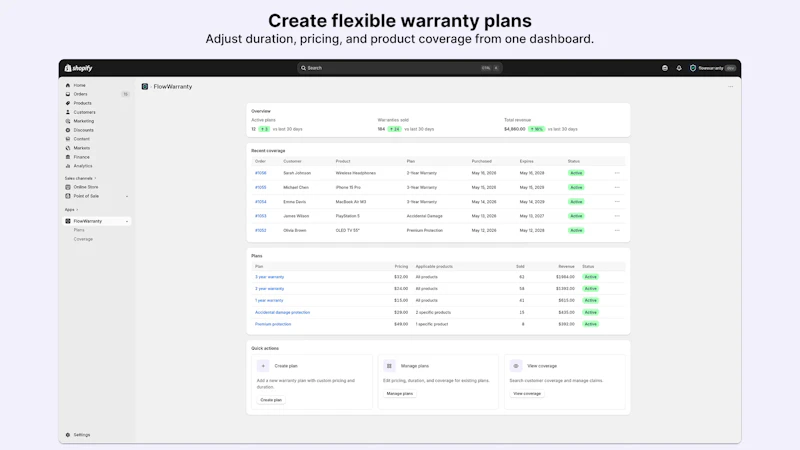The width and height of the screenshot is (800, 450).
Task: Open the notifications bell
Action: pos(679,68)
